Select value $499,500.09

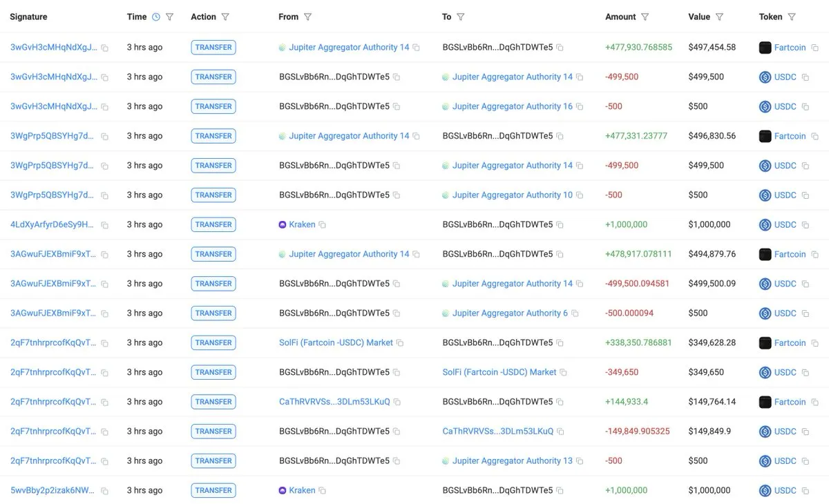(x=712, y=283)
